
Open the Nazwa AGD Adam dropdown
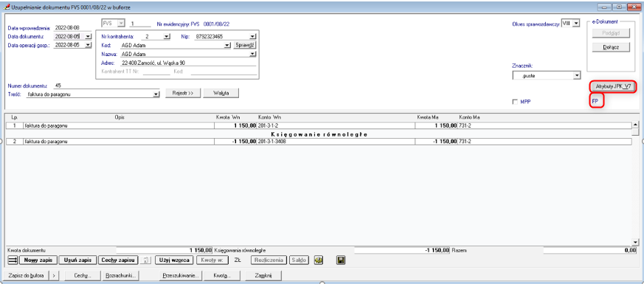[x=252, y=54]
